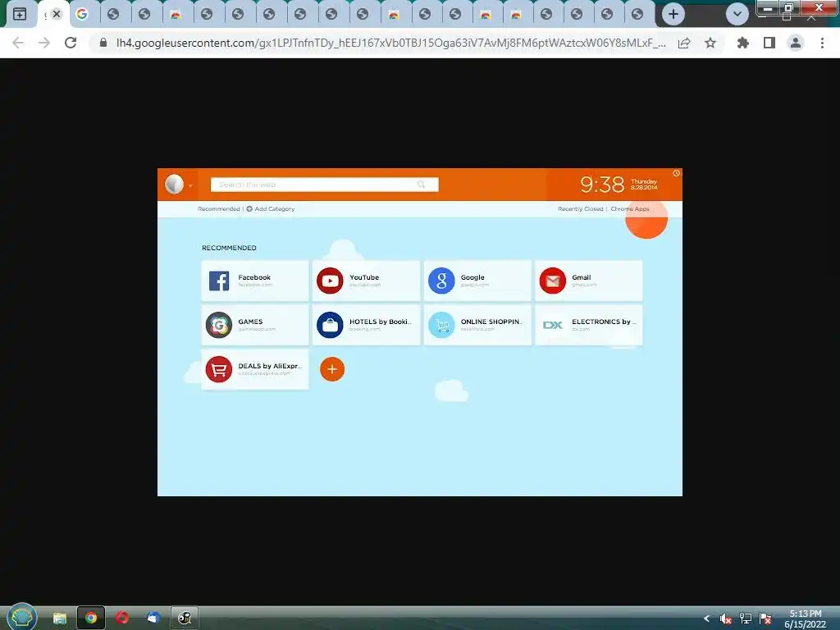
Task: Open network status tray icon
Action: 746,619
